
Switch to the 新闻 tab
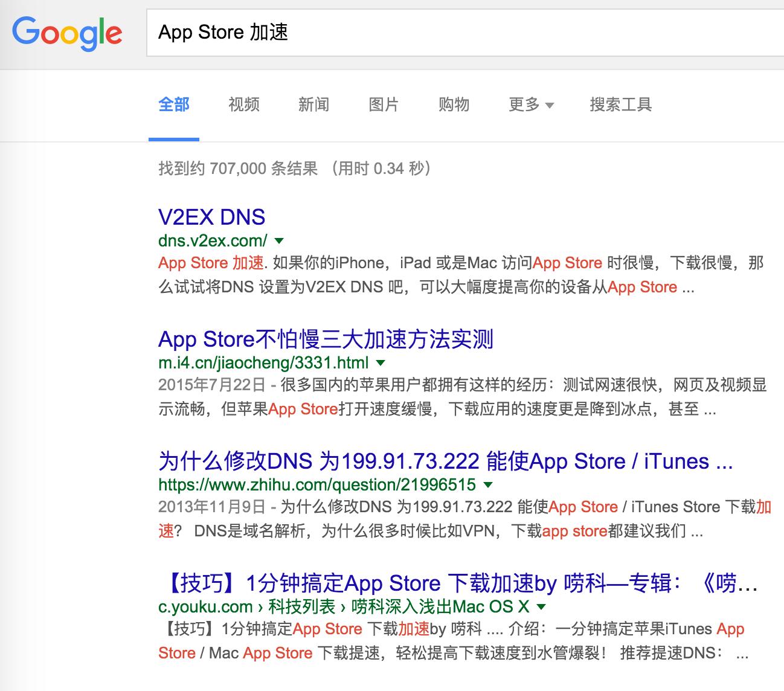313,104
